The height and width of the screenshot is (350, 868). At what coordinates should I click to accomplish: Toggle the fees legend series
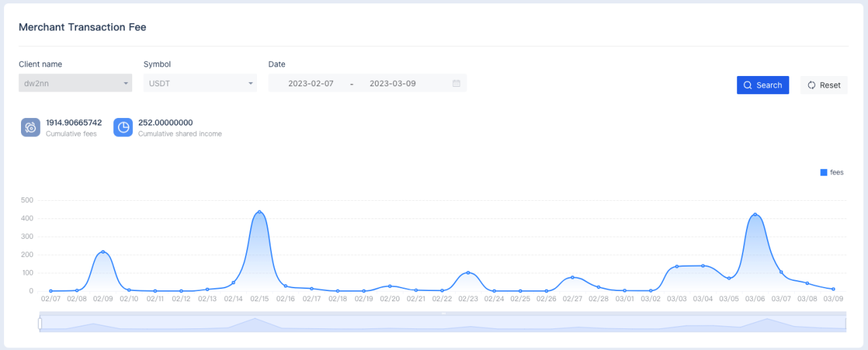coord(832,172)
